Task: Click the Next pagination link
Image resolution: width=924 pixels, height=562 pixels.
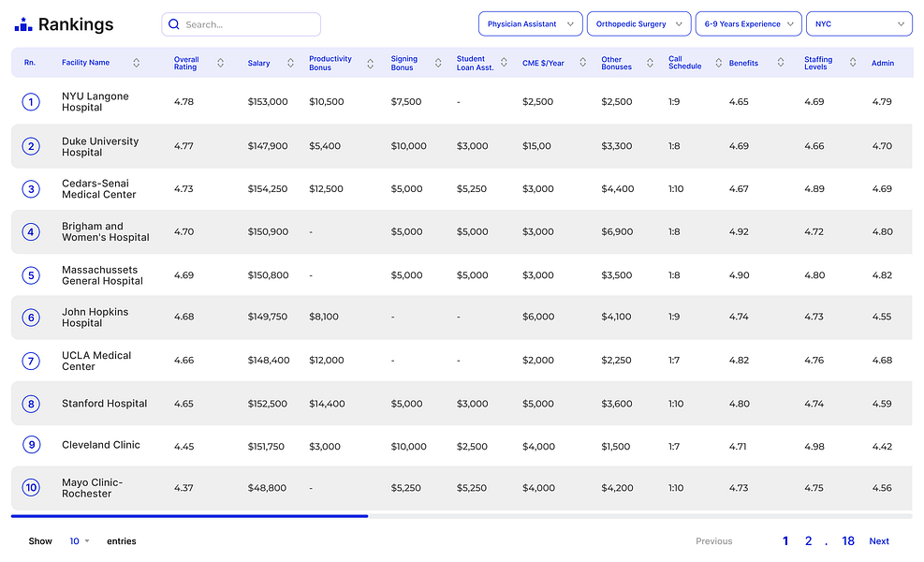Action: [x=878, y=541]
